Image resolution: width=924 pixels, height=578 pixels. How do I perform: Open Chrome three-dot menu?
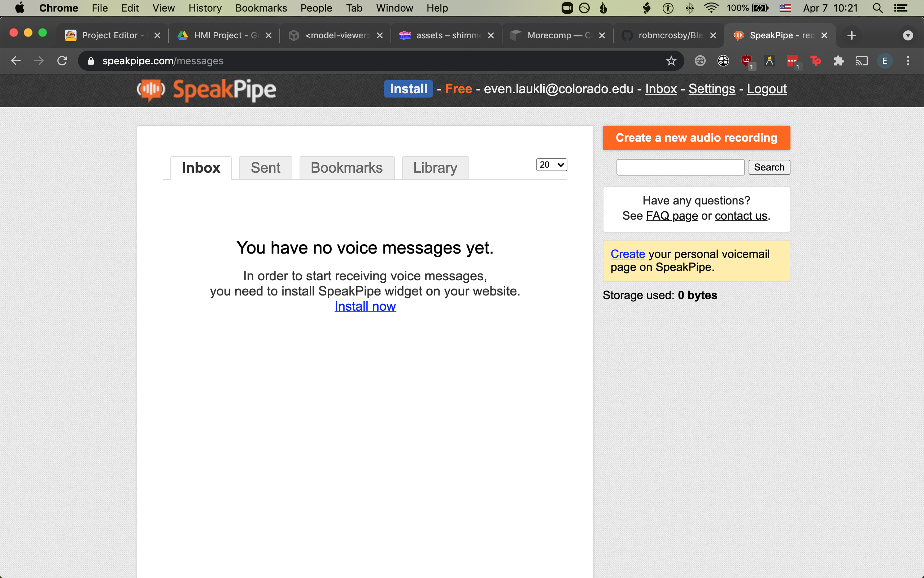click(x=908, y=61)
